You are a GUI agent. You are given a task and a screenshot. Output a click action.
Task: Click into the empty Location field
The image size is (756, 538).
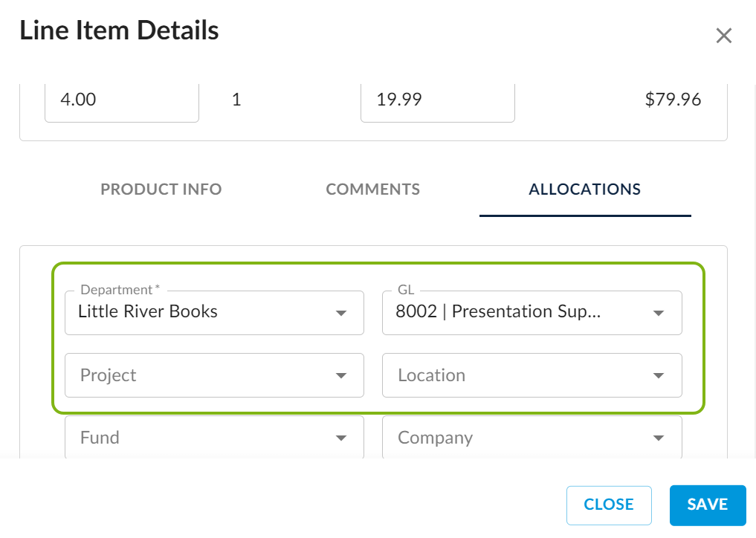click(513, 375)
